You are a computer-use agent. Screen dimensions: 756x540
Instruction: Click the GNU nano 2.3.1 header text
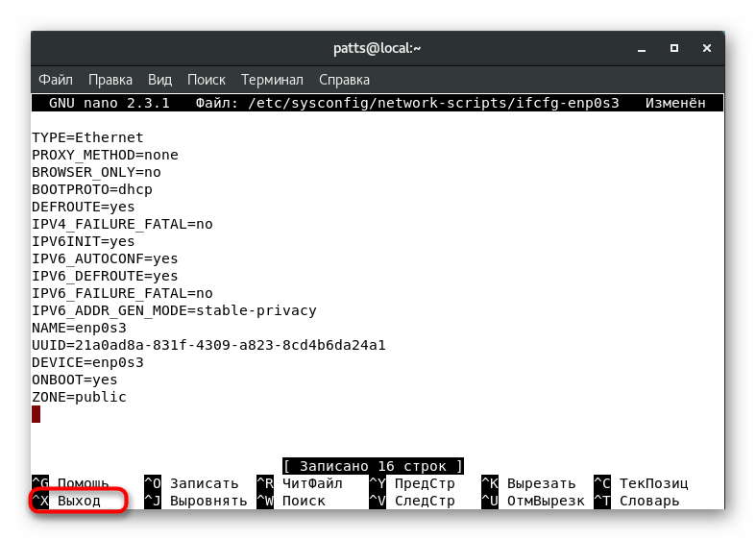pyautogui.click(x=110, y=103)
